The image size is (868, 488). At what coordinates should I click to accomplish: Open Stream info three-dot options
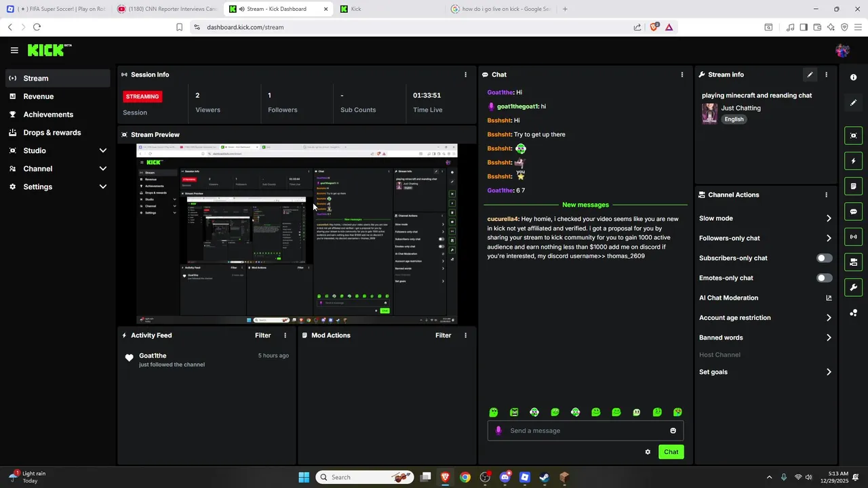(x=826, y=75)
